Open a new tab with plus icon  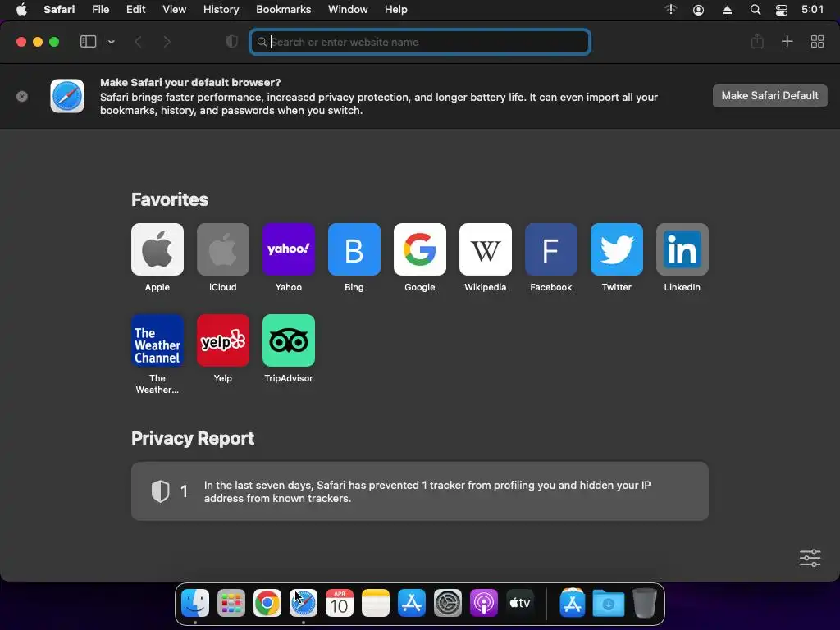click(787, 41)
